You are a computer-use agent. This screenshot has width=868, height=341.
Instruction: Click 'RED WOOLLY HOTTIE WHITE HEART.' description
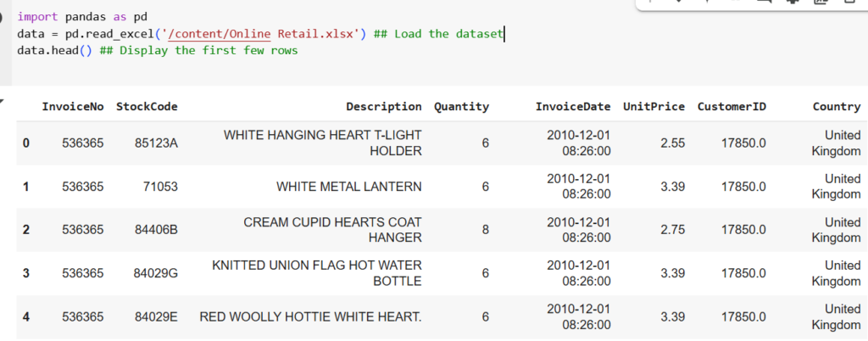tap(310, 316)
